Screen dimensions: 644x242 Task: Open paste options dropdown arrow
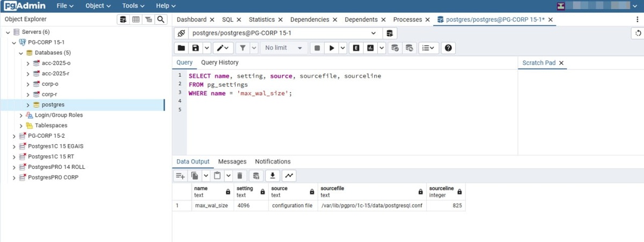[x=228, y=176]
